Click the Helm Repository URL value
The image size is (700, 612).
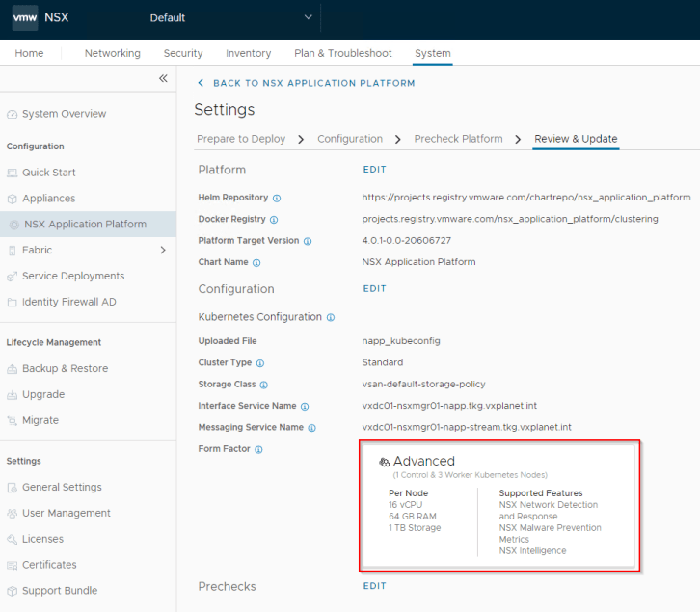[x=526, y=198]
